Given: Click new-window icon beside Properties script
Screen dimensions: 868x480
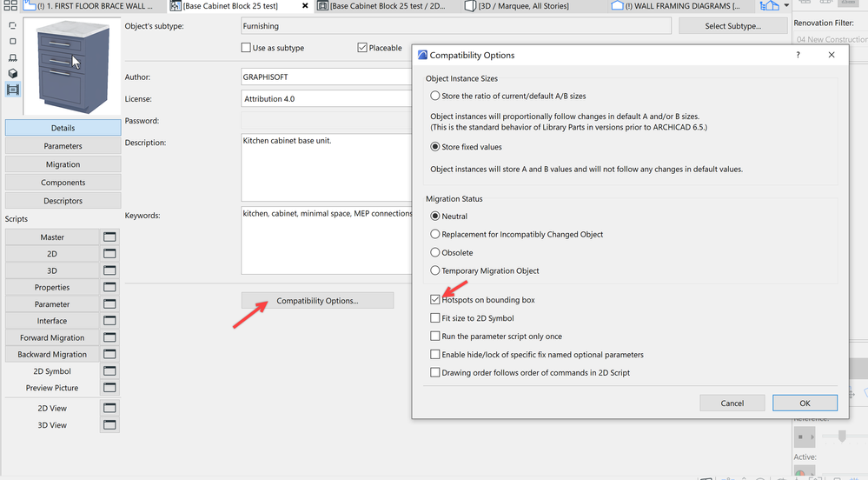Looking at the screenshot, I should [x=109, y=287].
